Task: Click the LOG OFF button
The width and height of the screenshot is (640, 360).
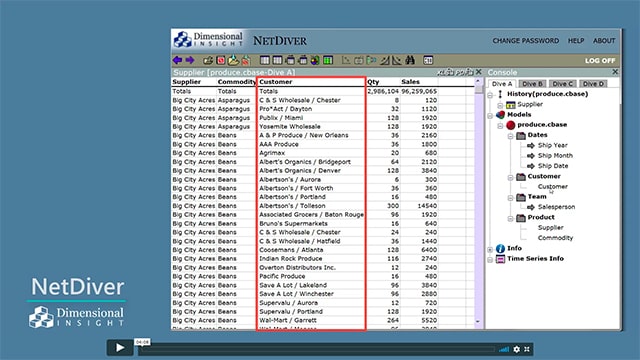Action: (x=600, y=61)
